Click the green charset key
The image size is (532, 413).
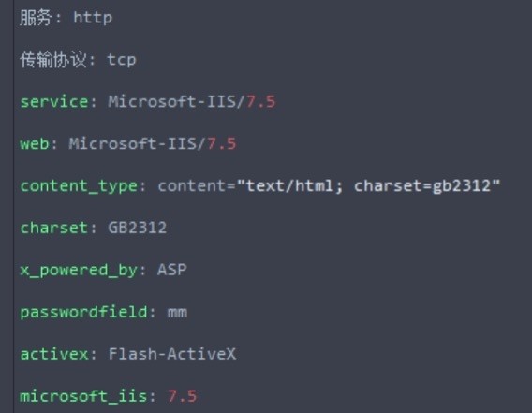click(54, 228)
